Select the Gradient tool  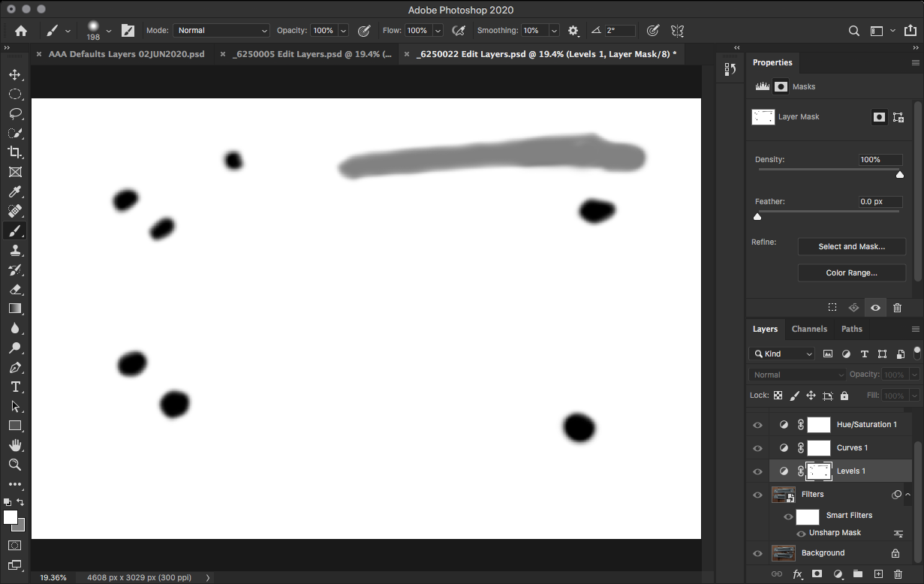click(15, 309)
